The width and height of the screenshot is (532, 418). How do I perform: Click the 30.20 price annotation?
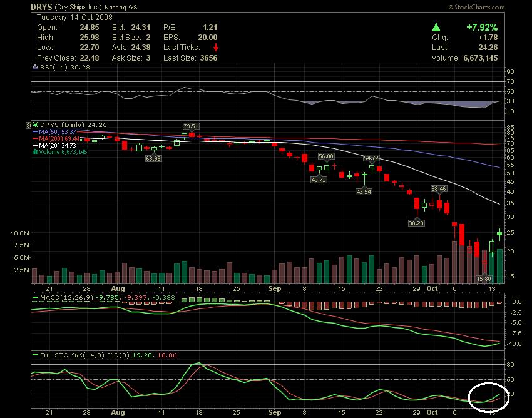pyautogui.click(x=416, y=223)
